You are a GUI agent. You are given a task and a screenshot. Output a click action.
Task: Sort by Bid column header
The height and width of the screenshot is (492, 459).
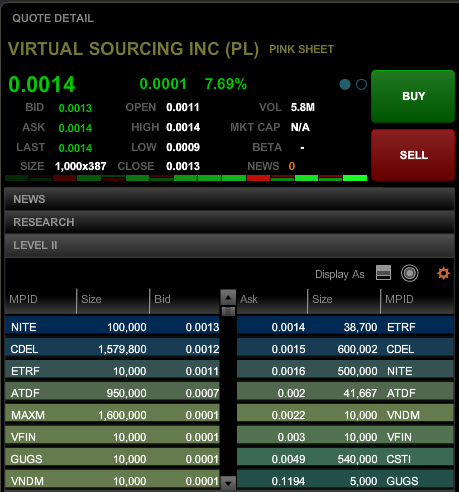(x=185, y=300)
